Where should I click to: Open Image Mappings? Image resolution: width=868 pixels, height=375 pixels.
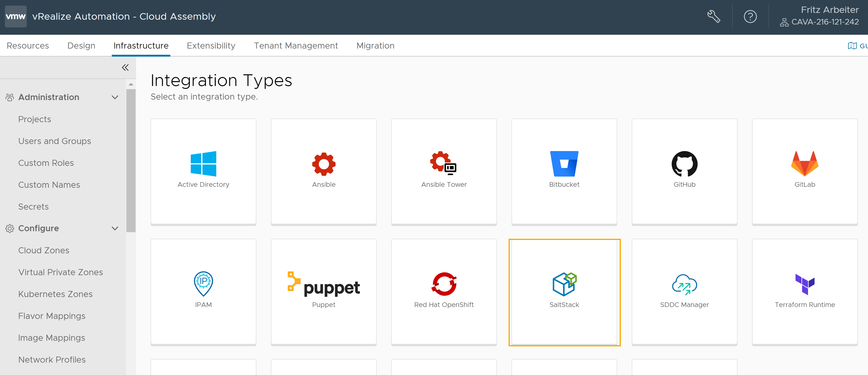pos(52,338)
